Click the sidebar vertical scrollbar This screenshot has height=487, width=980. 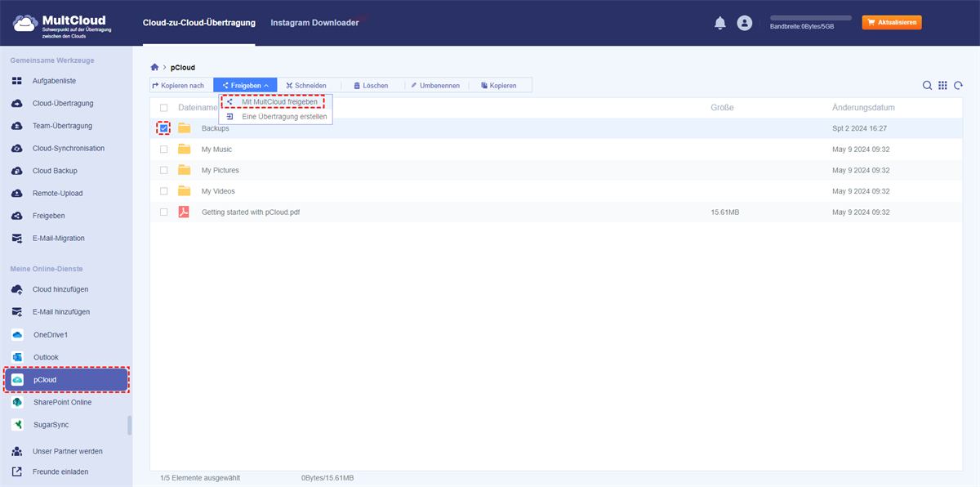point(130,426)
